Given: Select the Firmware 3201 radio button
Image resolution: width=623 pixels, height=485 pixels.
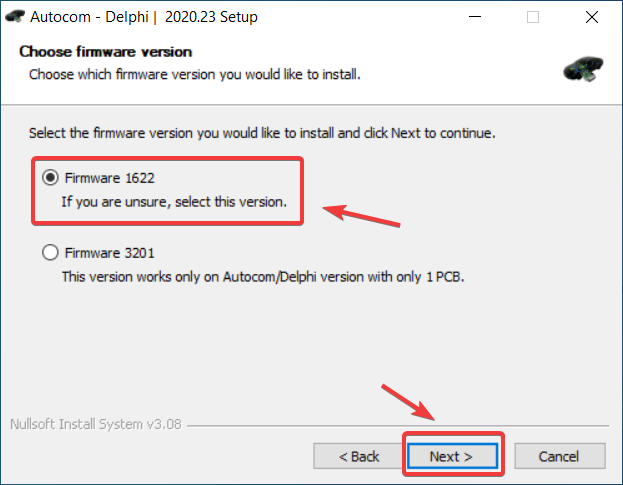Looking at the screenshot, I should [49, 253].
